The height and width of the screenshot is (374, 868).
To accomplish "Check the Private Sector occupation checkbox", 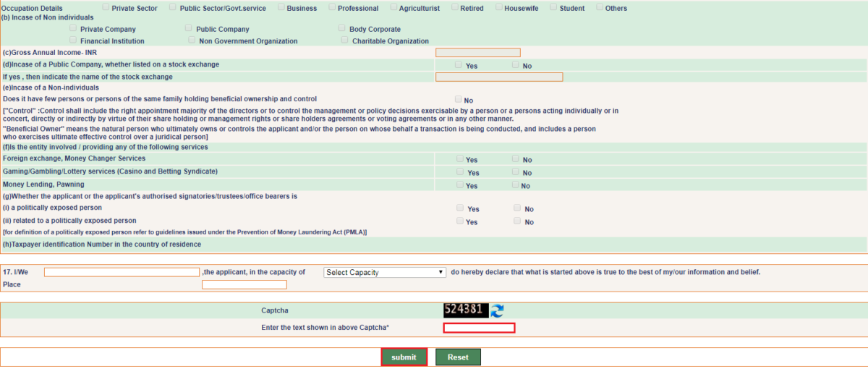I will [106, 7].
